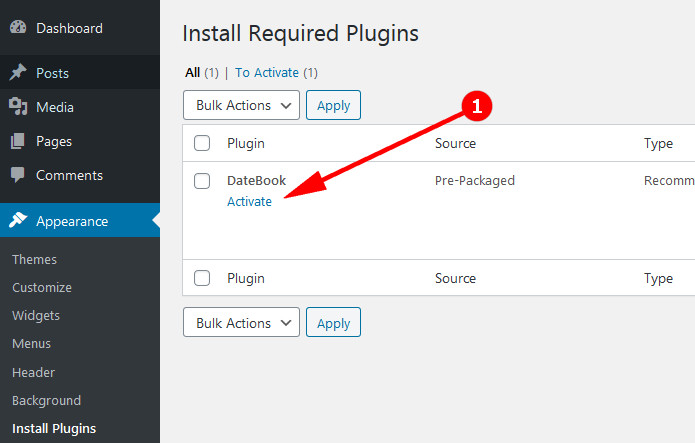This screenshot has height=443, width=695.
Task: Click the Posts pushpin icon
Action: click(x=18, y=73)
